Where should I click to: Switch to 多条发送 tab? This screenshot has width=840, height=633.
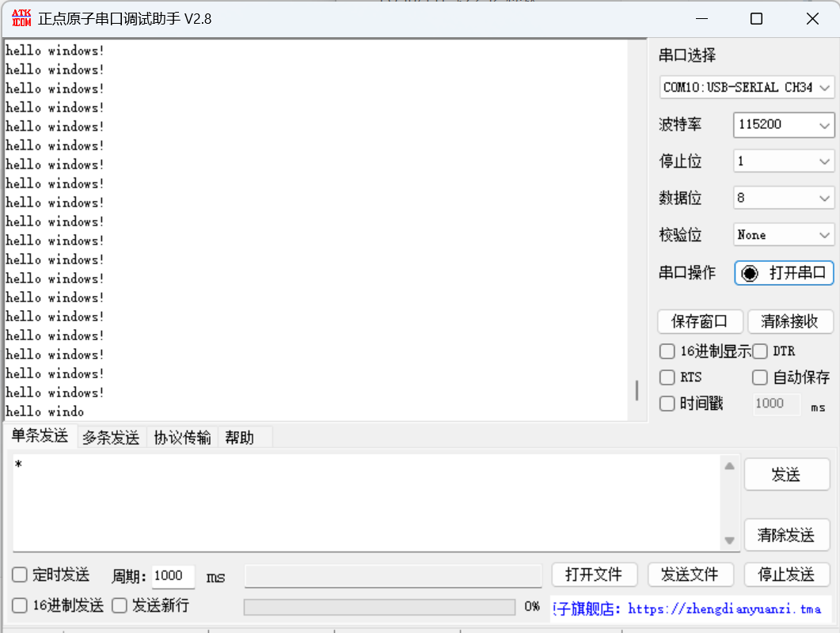111,438
